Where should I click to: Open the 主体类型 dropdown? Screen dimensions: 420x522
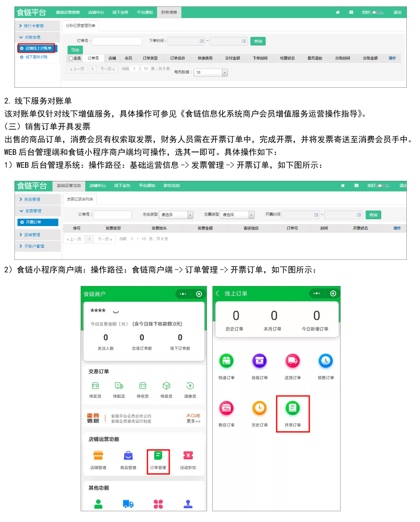[x=176, y=215]
